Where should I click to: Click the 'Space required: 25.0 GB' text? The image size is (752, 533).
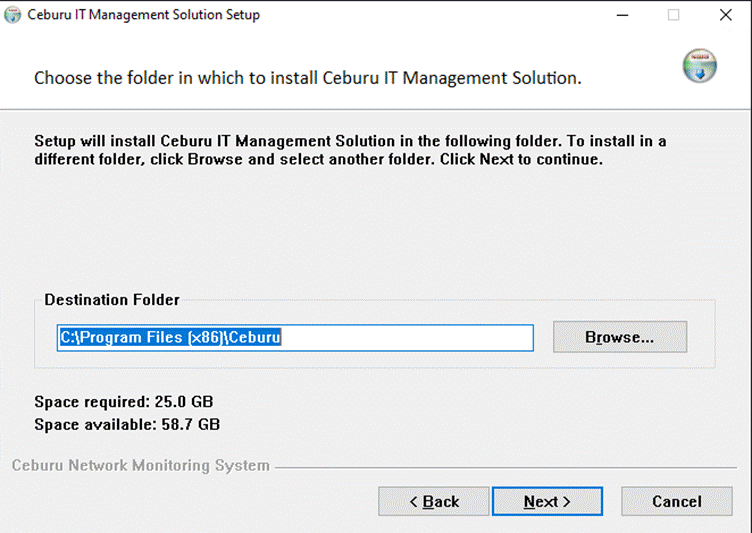124,402
